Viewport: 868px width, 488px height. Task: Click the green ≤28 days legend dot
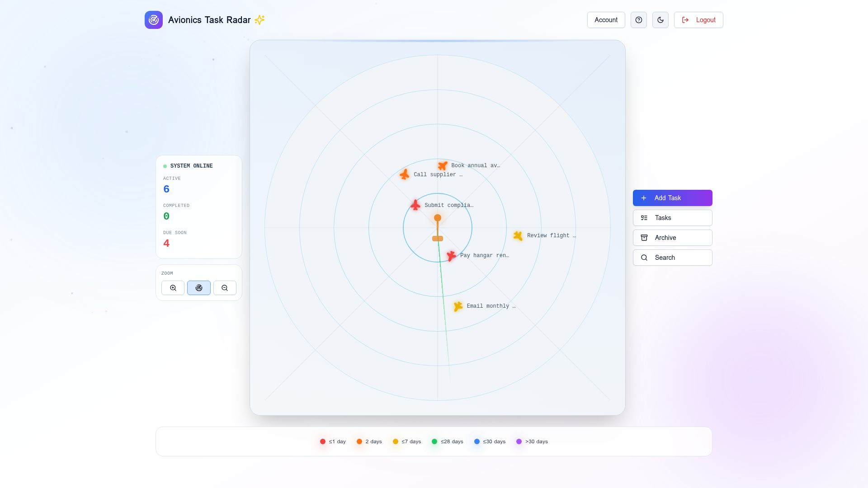click(x=434, y=441)
